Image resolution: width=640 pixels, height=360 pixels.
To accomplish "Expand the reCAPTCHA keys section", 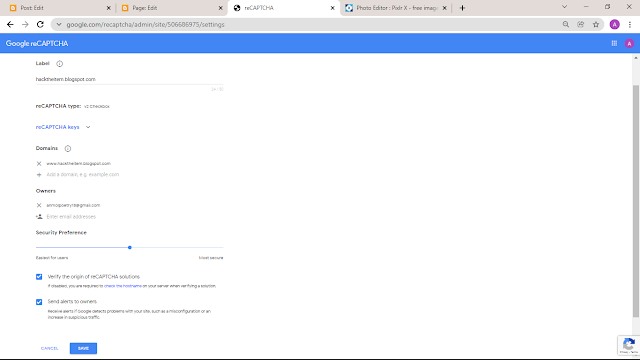I will [63, 127].
